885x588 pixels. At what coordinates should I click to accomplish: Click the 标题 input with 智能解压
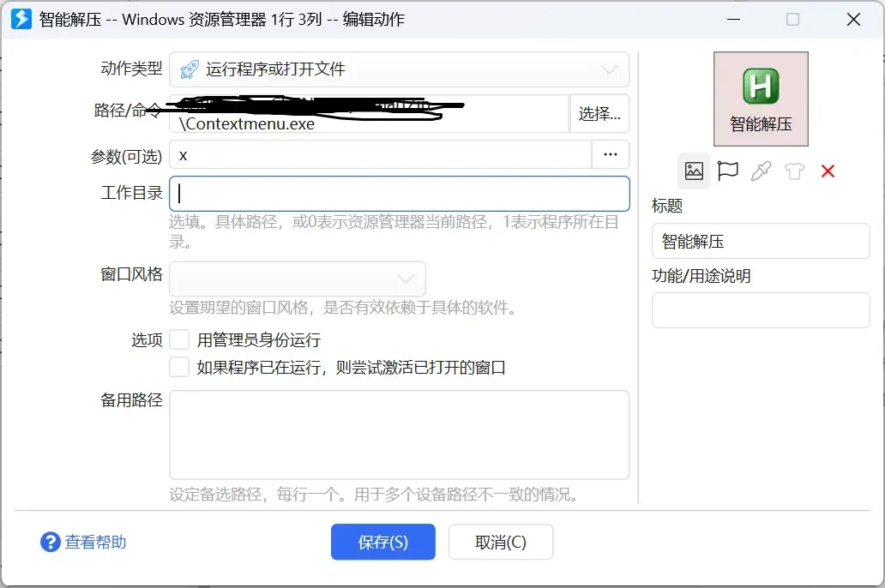pyautogui.click(x=761, y=241)
